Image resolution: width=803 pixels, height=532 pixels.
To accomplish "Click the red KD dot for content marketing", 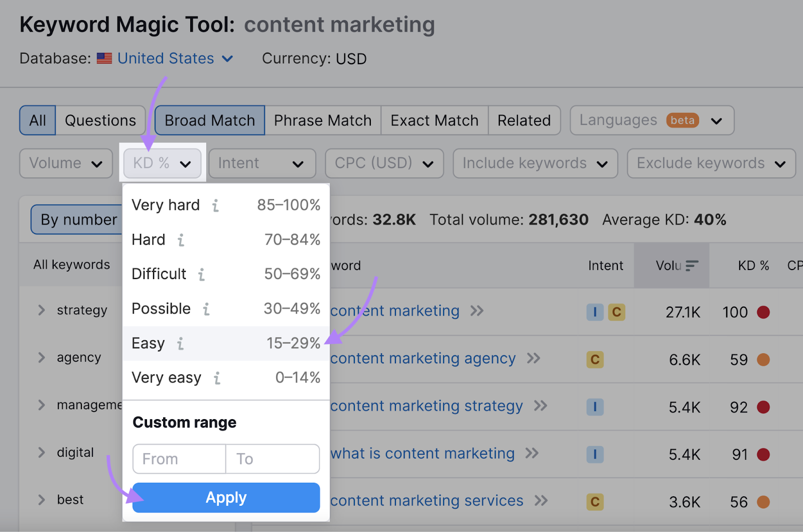I will 763,312.
